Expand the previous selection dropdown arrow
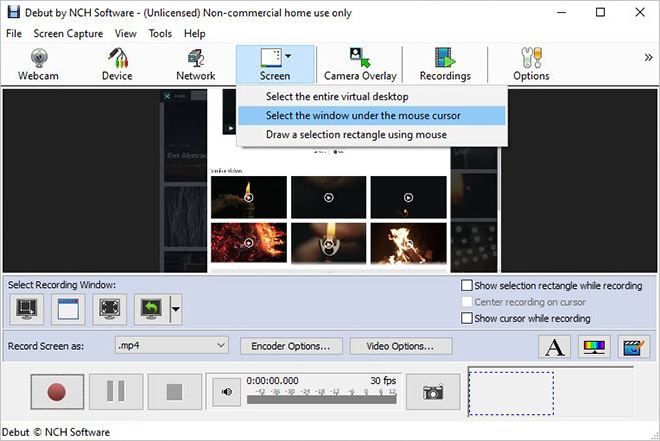Viewport: 660px width, 441px height. tap(176, 309)
